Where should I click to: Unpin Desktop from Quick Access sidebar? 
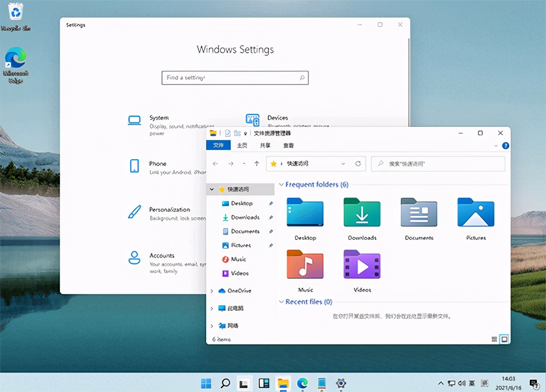270,203
